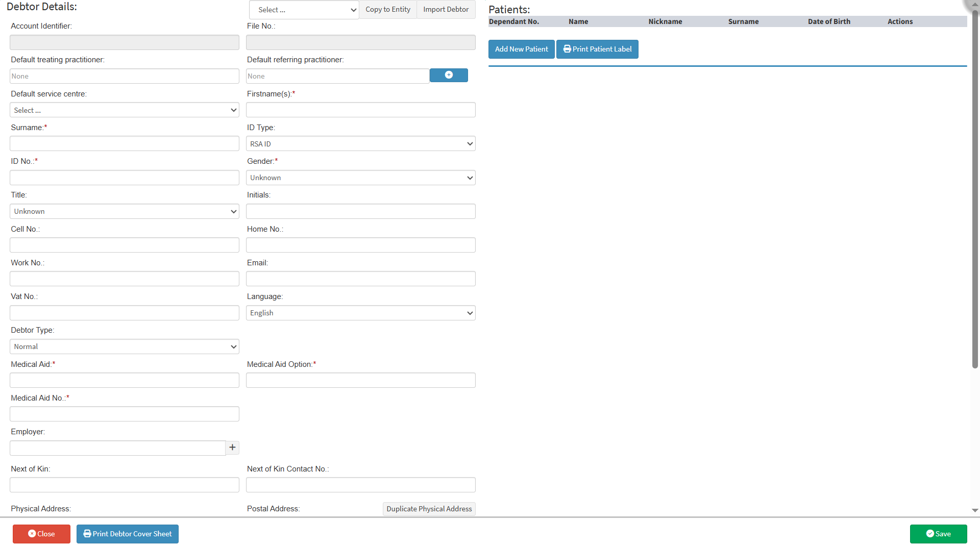Viewport: 980px width, 546px height.
Task: Click the printer icon on Print Patient Label
Action: pyautogui.click(x=567, y=49)
